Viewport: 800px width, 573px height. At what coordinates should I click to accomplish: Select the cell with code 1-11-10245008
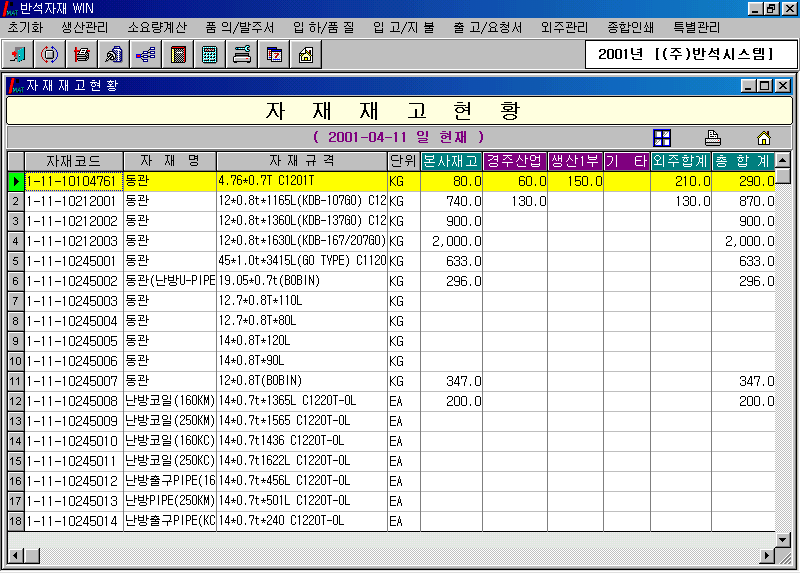(x=73, y=401)
